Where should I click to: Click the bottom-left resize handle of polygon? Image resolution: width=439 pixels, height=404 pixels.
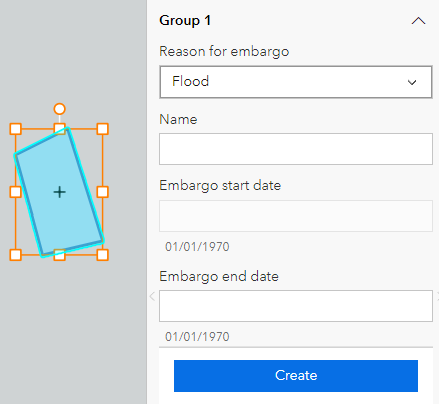pyautogui.click(x=15, y=255)
